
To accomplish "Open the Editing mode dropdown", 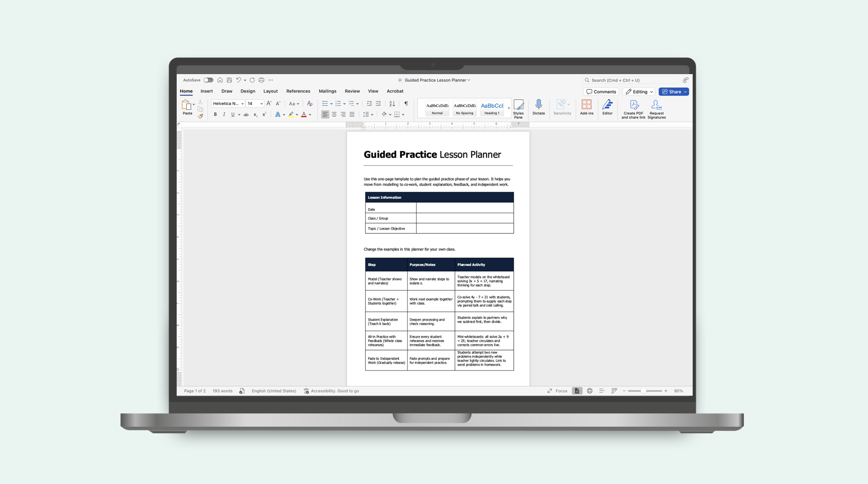I will click(639, 92).
